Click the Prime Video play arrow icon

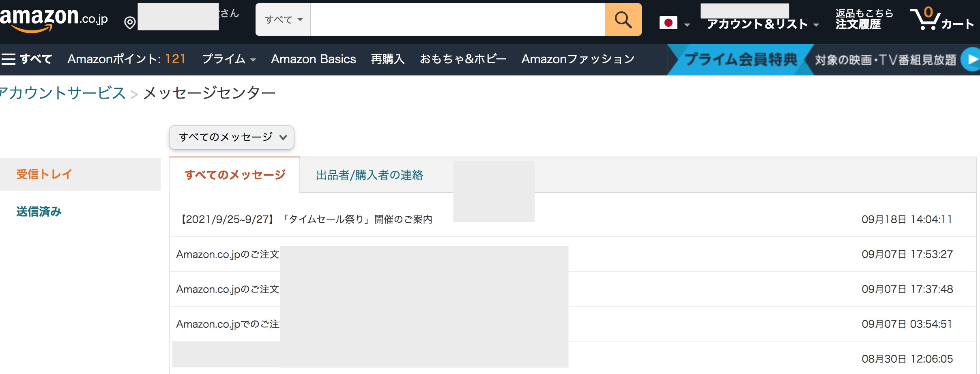[972, 60]
